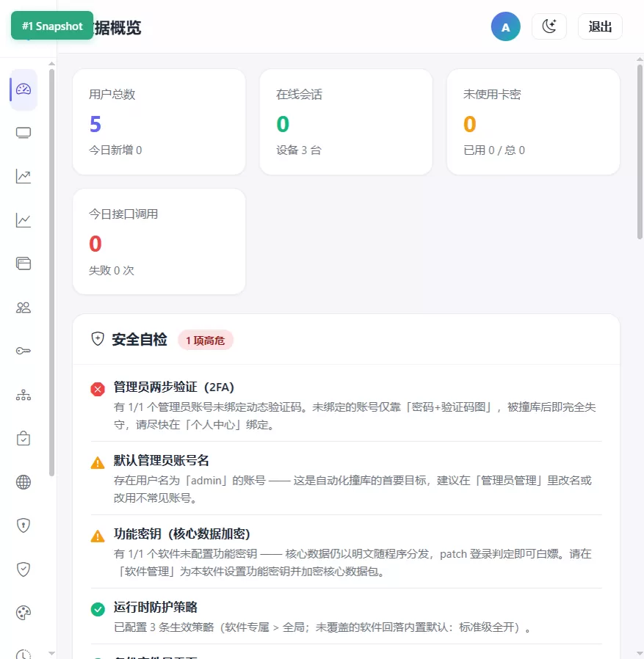The height and width of the screenshot is (659, 644).
Task: Open the 未使用卡密 statistics card
Action: point(533,122)
